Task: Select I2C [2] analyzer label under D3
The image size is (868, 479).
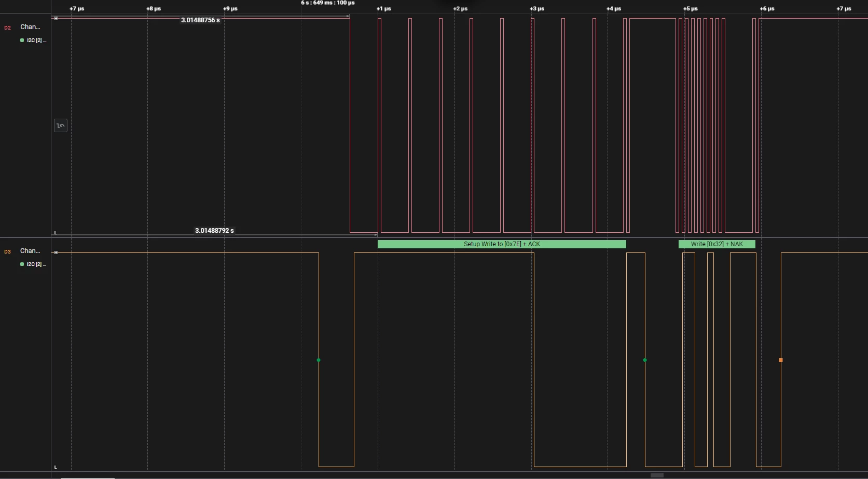Action: coord(36,264)
